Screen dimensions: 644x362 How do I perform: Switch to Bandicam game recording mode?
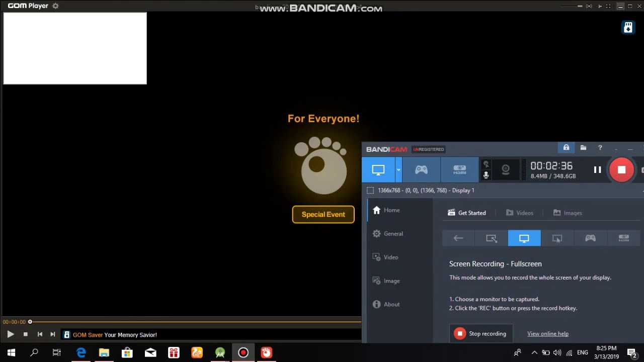tap(421, 170)
